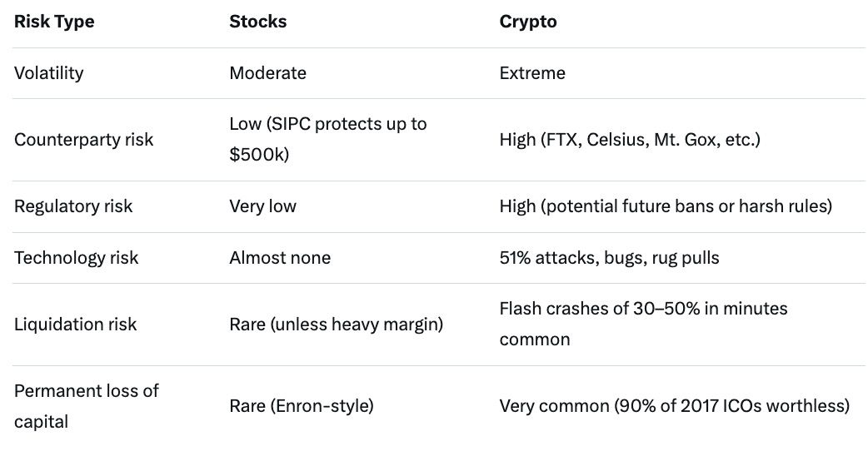Select the Liquidation risk row label
Image resolution: width=868 pixels, height=451 pixels.
click(75, 325)
